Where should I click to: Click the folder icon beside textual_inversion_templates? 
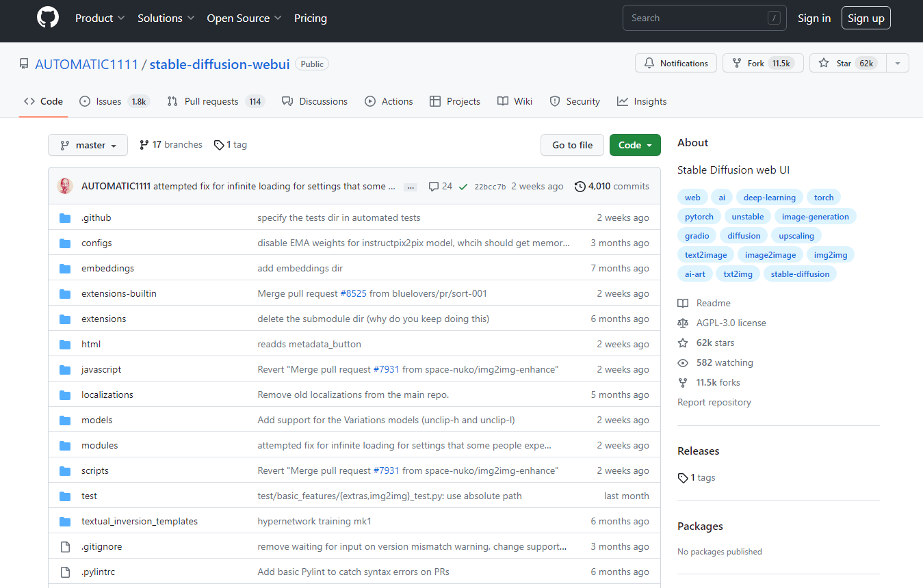click(x=65, y=522)
